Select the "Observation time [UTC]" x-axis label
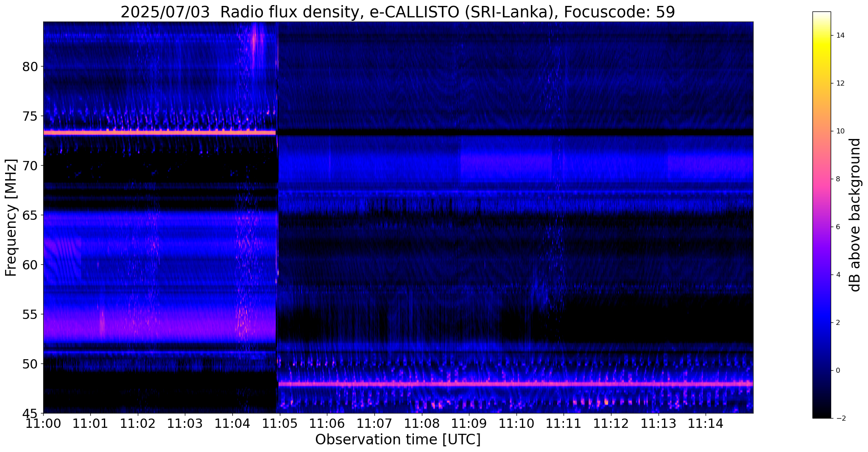This screenshot has height=452, width=868. (x=398, y=440)
